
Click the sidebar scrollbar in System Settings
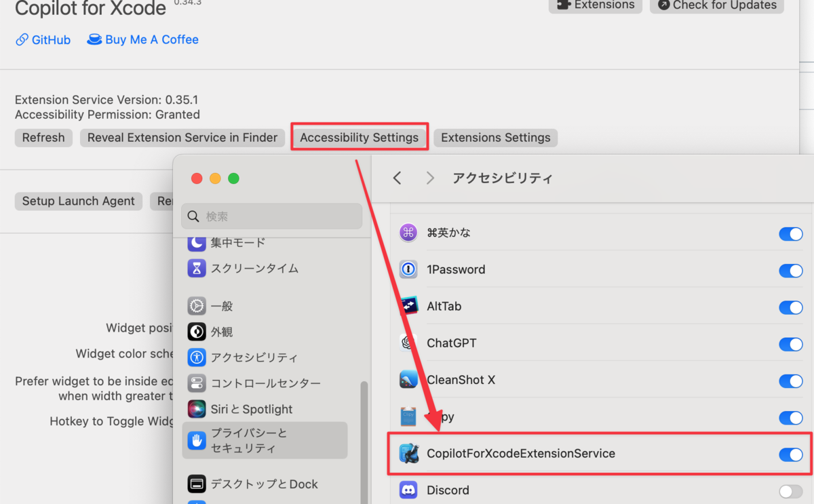click(x=364, y=441)
